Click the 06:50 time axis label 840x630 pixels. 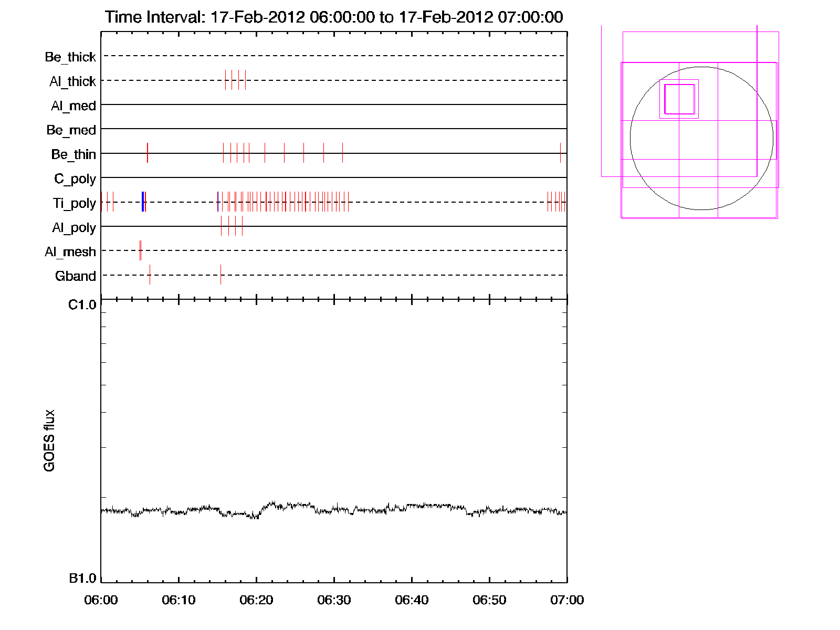coord(489,600)
